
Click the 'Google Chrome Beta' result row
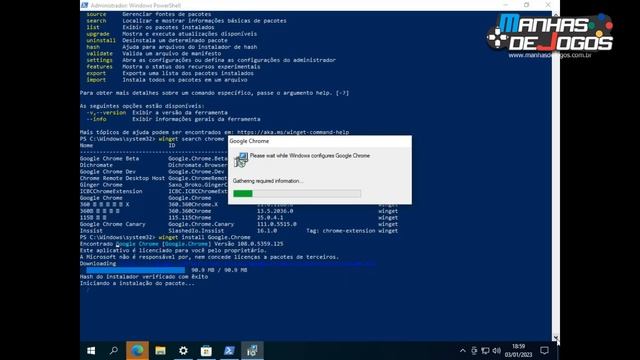tap(153, 158)
